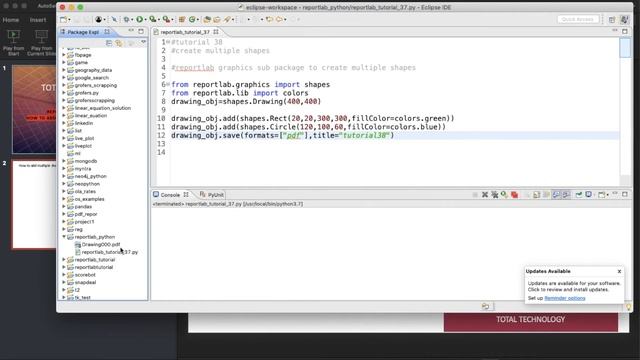Image resolution: width=640 pixels, height=360 pixels.
Task: Select the Package Explorer tab
Action: (x=84, y=32)
